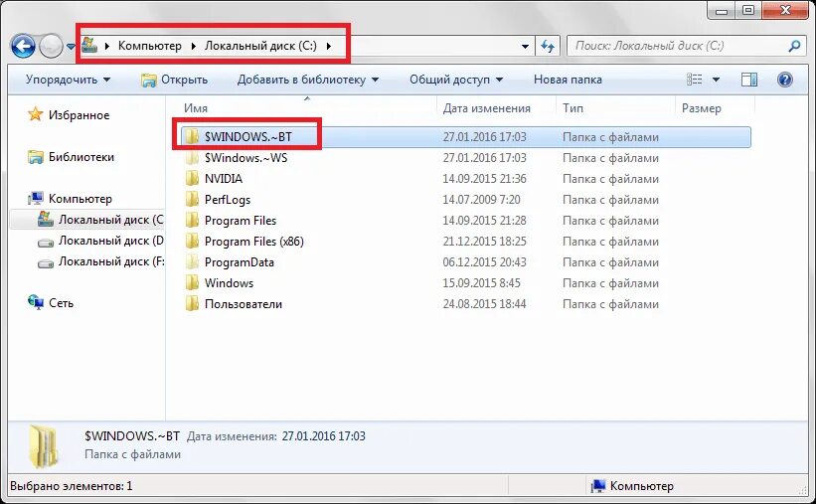816x504 pixels.
Task: Open view options dropdown arrow
Action: click(716, 80)
